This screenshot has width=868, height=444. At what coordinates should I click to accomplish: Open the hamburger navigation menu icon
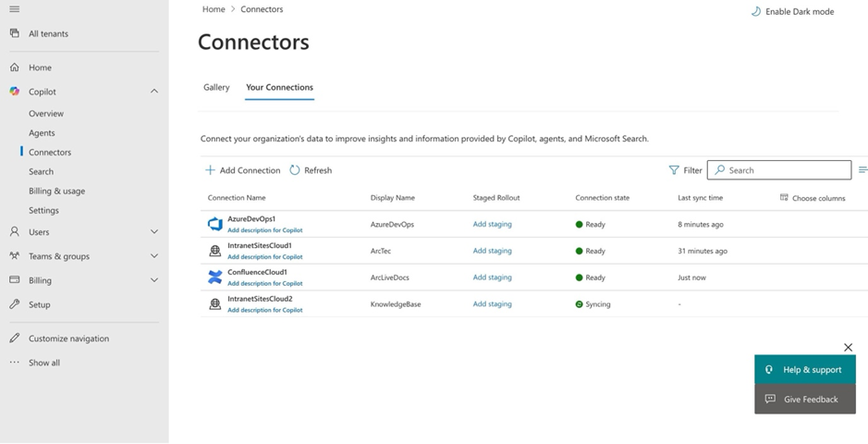[15, 9]
